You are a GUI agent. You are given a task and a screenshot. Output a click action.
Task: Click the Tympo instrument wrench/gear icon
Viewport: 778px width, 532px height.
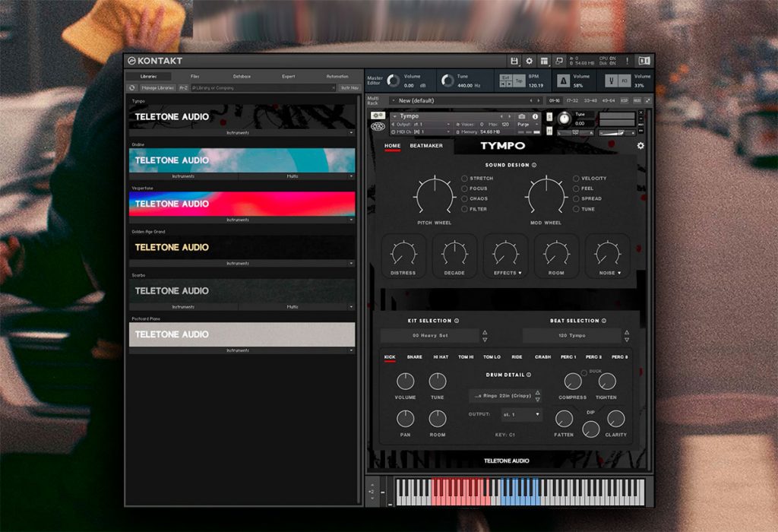click(378, 116)
